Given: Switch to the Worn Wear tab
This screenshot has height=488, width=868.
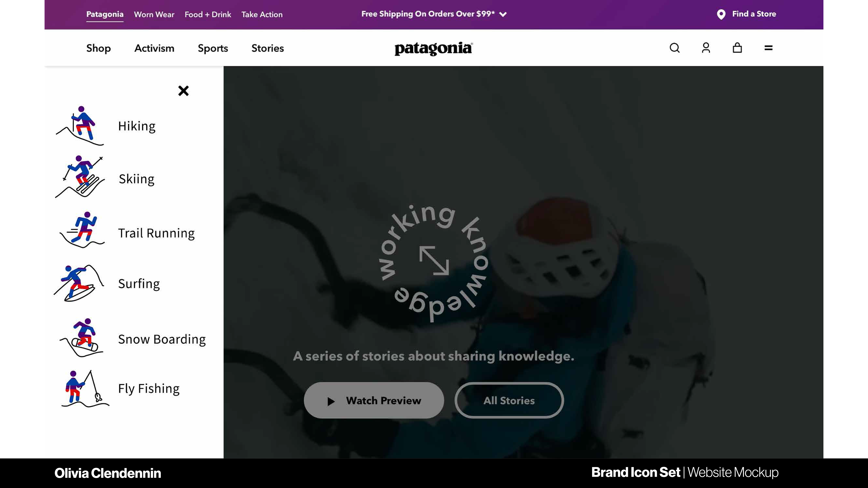Looking at the screenshot, I should click(x=154, y=14).
